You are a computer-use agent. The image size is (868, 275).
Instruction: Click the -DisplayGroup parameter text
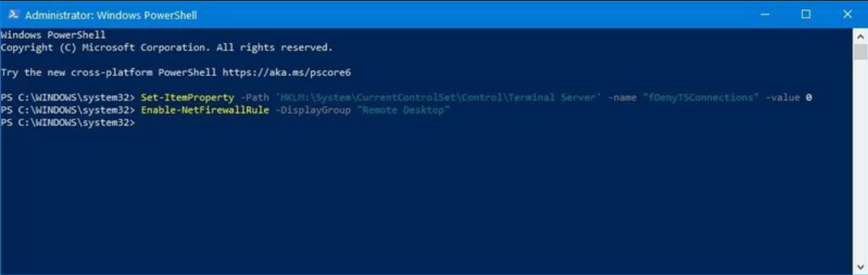[x=312, y=110]
